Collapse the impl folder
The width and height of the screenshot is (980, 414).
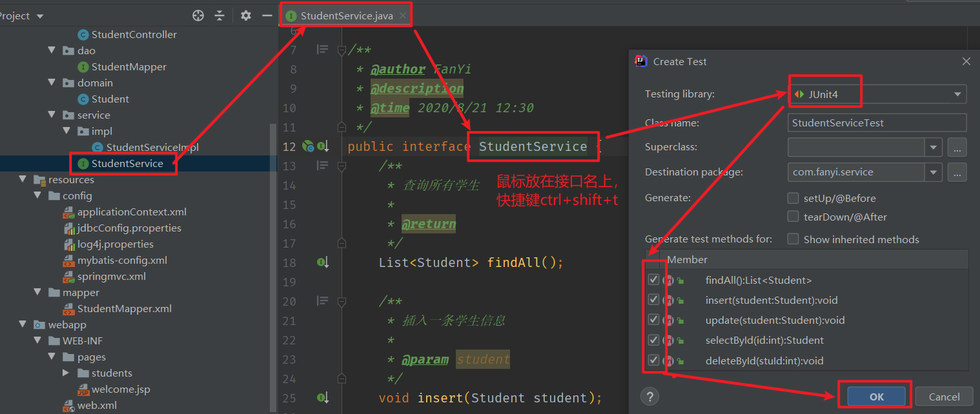click(66, 131)
